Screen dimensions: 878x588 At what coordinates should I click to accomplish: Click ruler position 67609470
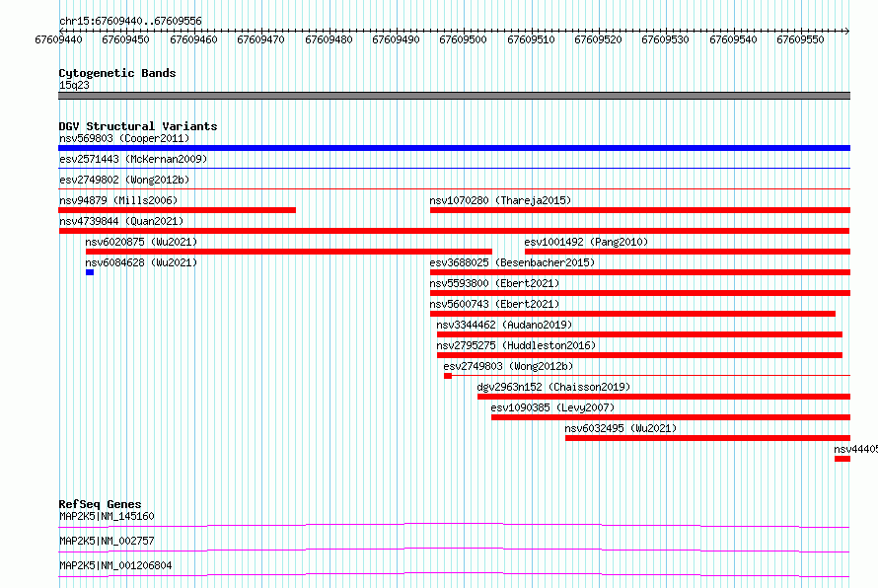point(260,39)
